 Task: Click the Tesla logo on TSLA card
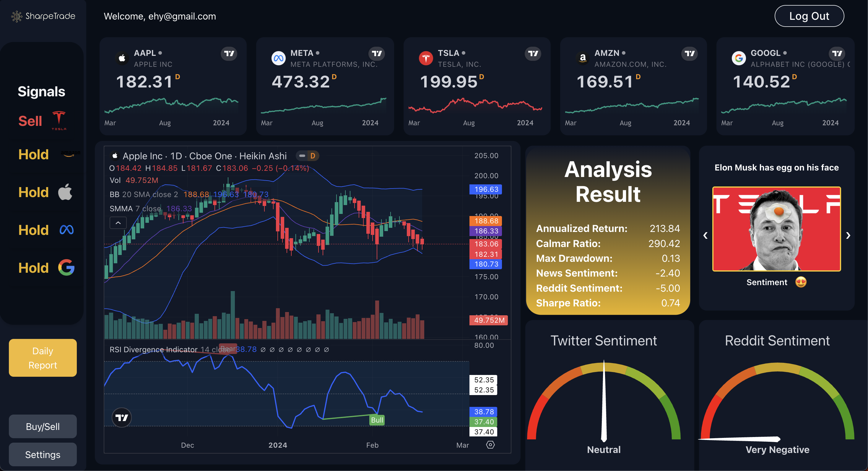[x=426, y=58]
